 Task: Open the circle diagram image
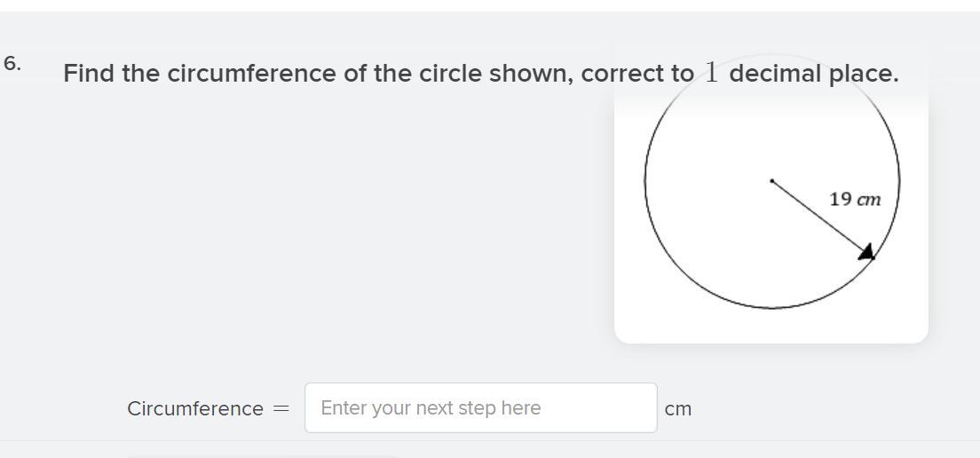coord(771,213)
